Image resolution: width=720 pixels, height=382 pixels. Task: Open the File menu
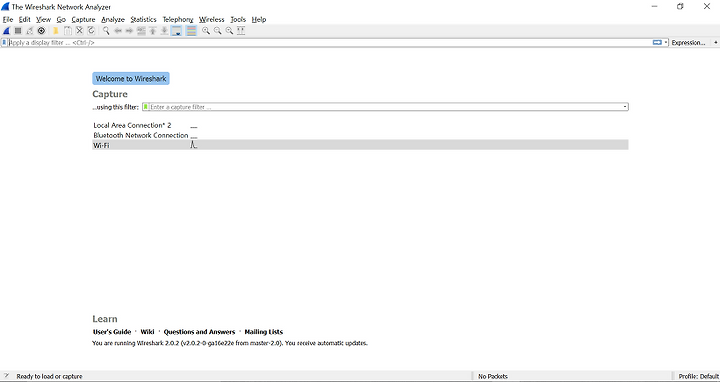point(8,19)
